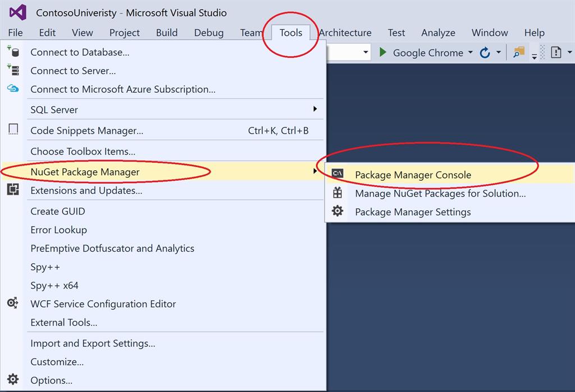
Task: Click the Extensions and Updates icon
Action: pyautogui.click(x=13, y=190)
